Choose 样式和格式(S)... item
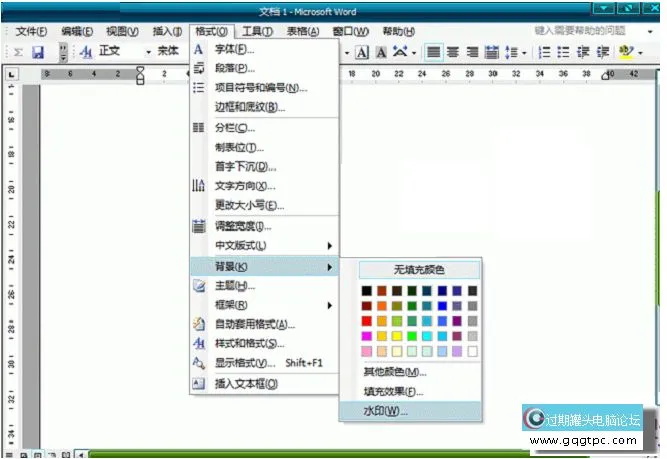Image resolution: width=667 pixels, height=459 pixels. click(264, 343)
